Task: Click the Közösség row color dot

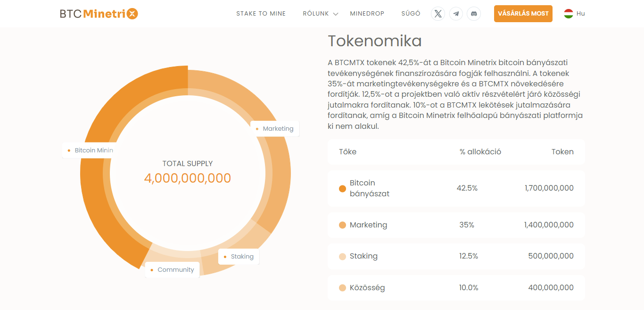Action: [x=343, y=288]
